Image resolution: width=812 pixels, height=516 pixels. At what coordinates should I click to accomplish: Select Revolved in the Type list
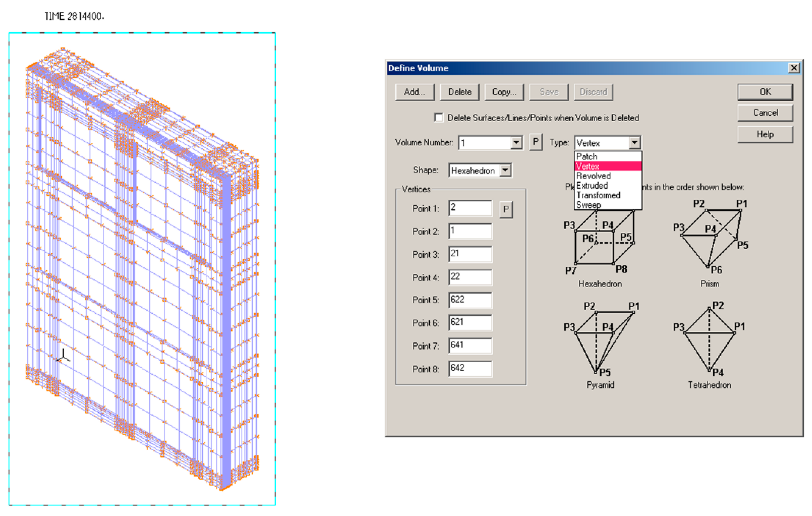tap(593, 176)
